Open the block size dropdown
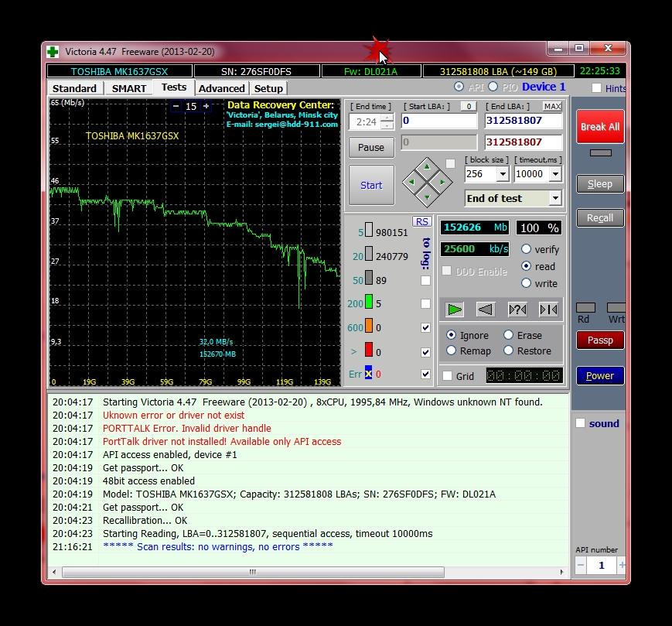 (x=501, y=174)
